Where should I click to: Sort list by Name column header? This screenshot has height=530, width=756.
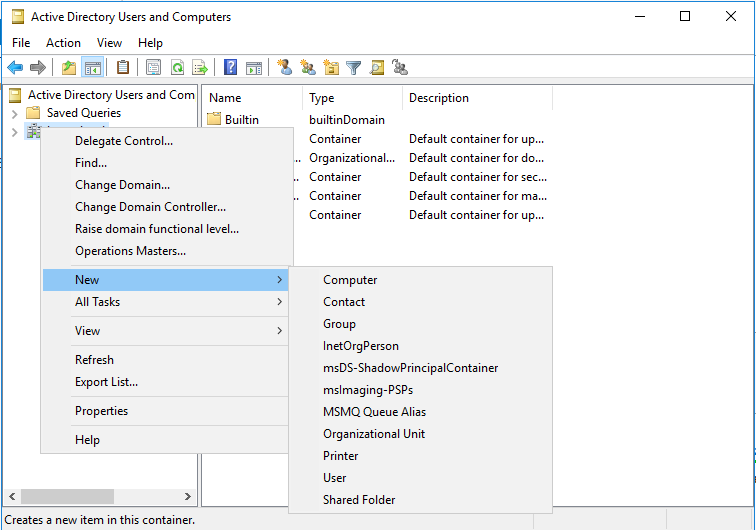pyautogui.click(x=253, y=98)
